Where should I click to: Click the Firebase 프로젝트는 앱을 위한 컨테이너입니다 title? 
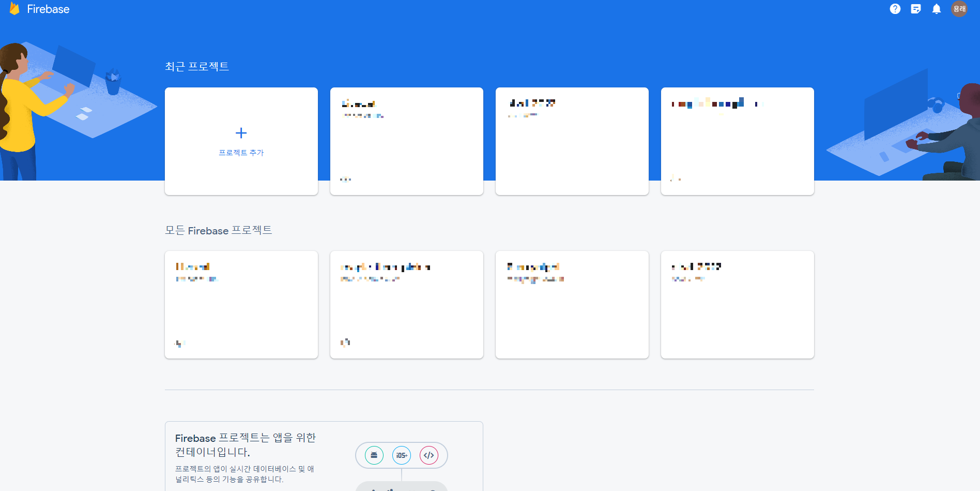tap(246, 445)
